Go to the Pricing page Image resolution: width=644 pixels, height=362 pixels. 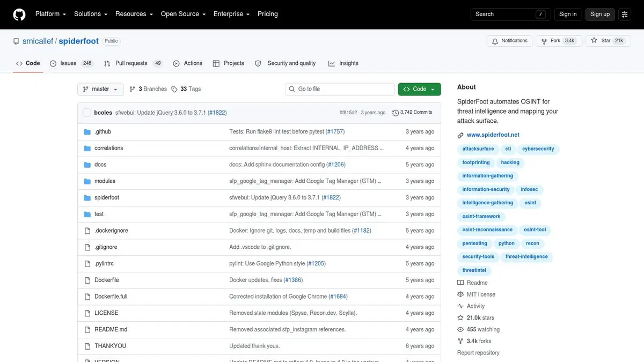[x=268, y=14]
